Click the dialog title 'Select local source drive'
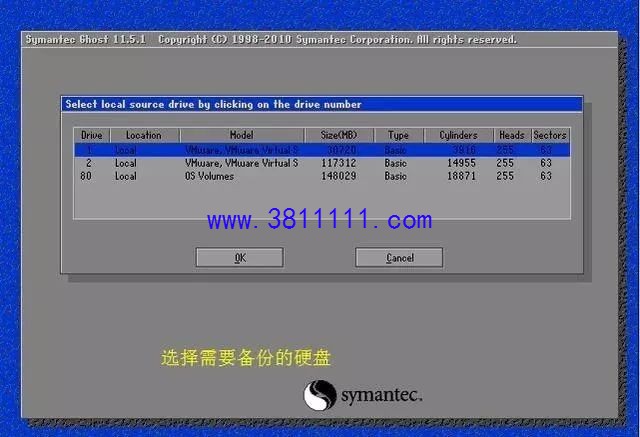The image size is (640, 437). click(213, 104)
